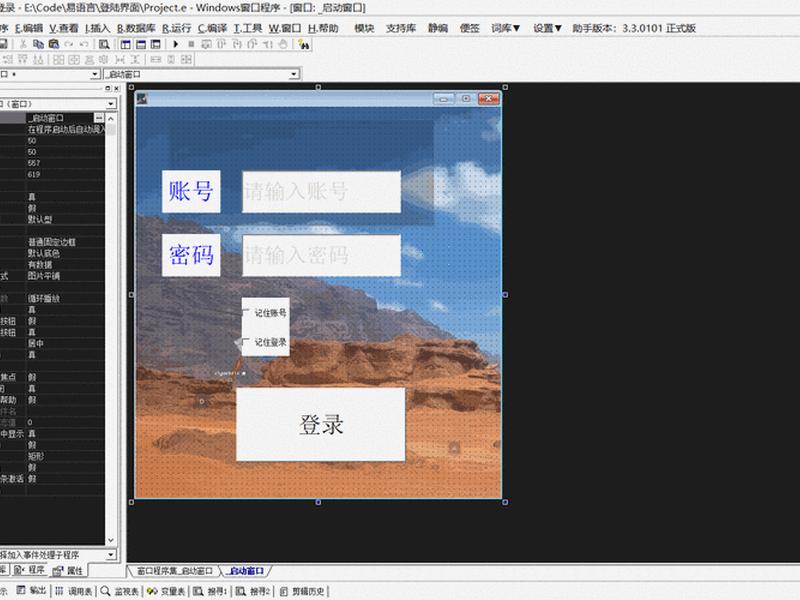The height and width of the screenshot is (600, 800).
Task: Open the 监视表 panel tab
Action: click(120, 591)
